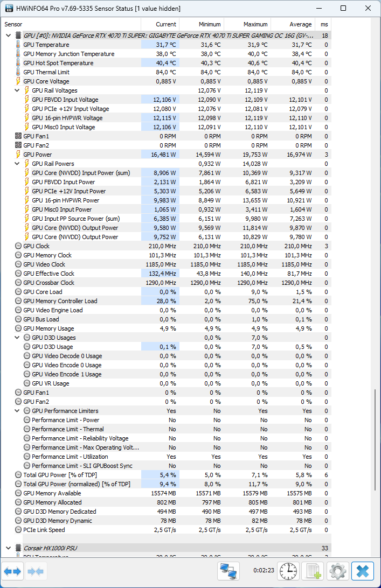Click the PCIe Link Speed circle icon

click(x=18, y=530)
